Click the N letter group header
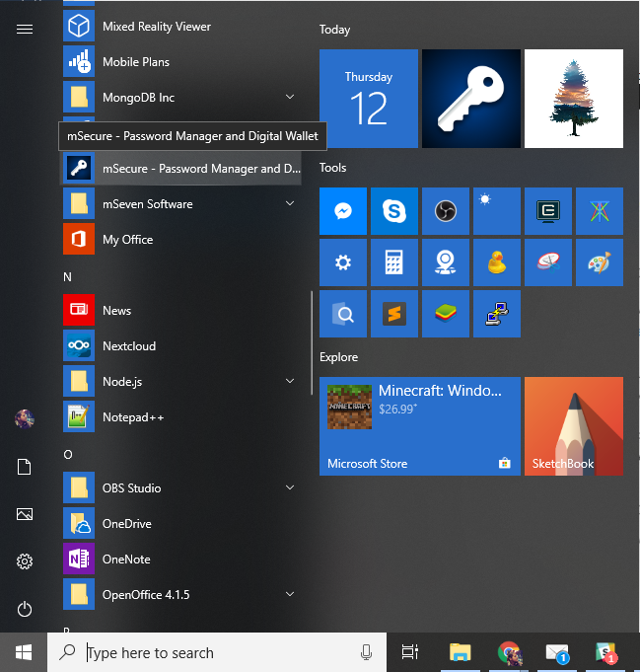 [x=68, y=277]
